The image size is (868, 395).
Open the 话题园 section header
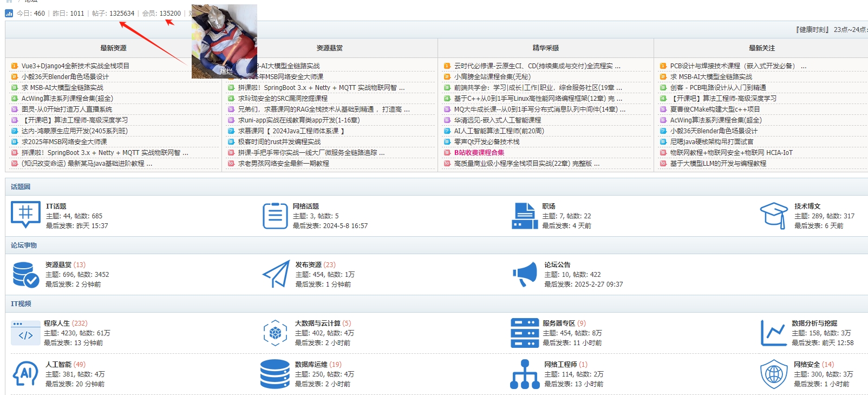pos(21,187)
